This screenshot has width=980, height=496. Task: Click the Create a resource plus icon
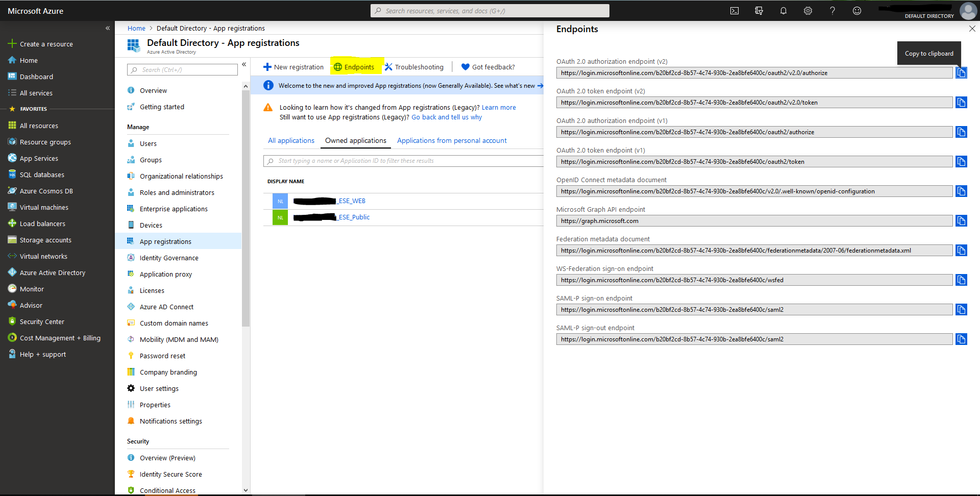pos(12,44)
